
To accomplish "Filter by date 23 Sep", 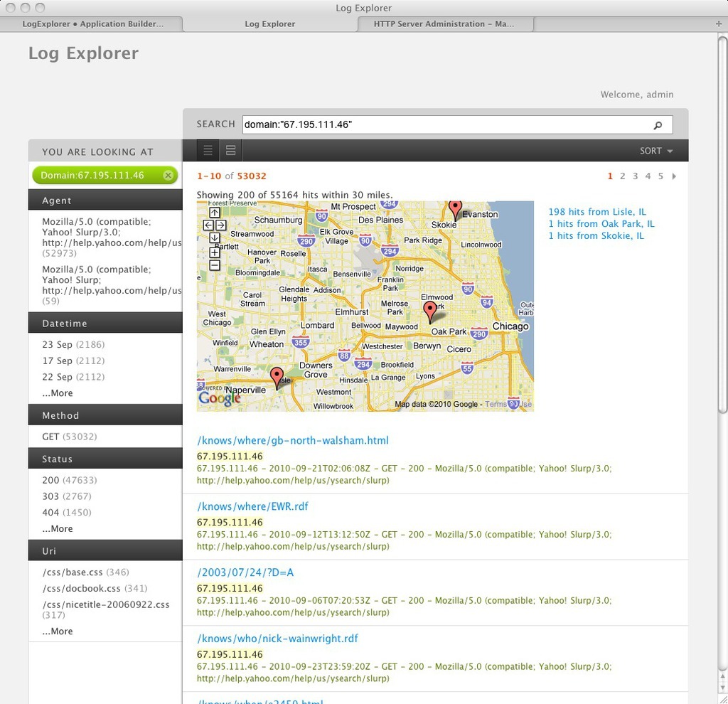I will 73,345.
